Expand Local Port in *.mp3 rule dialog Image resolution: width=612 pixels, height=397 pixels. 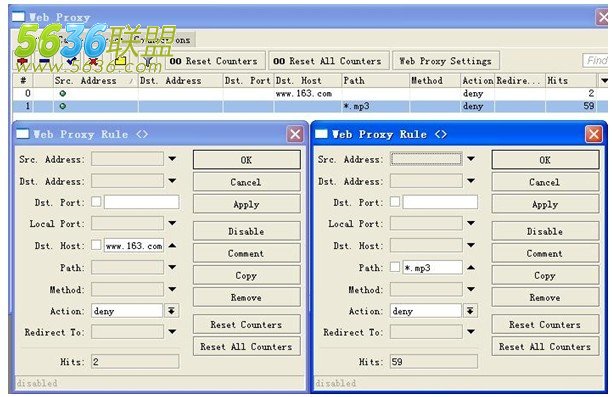point(471,223)
